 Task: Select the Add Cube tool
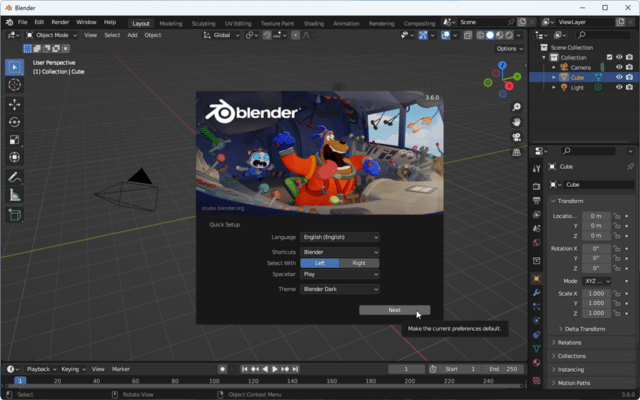(14, 215)
